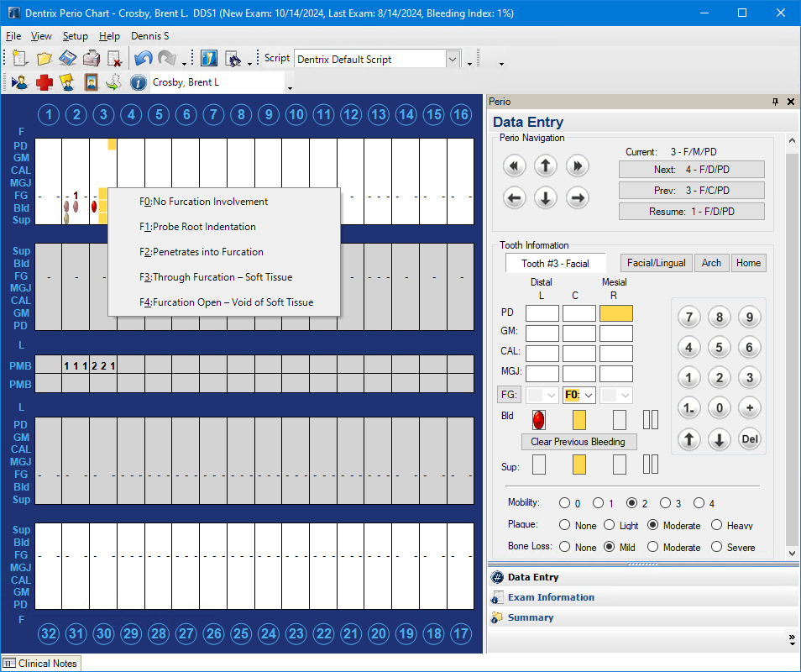Choose Severe for Bone Loss
The image size is (801, 672).
pyautogui.click(x=716, y=547)
